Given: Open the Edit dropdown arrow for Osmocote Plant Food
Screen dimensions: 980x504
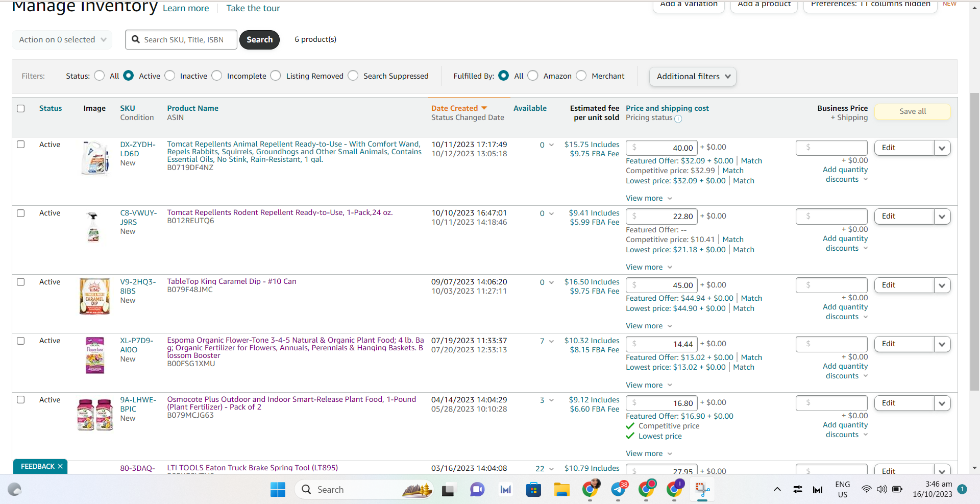Looking at the screenshot, I should click(942, 403).
